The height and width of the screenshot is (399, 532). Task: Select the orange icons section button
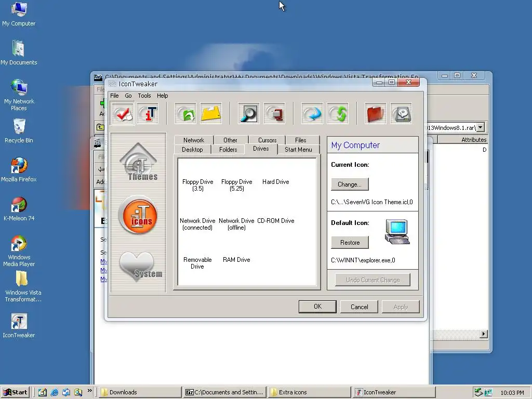138,215
